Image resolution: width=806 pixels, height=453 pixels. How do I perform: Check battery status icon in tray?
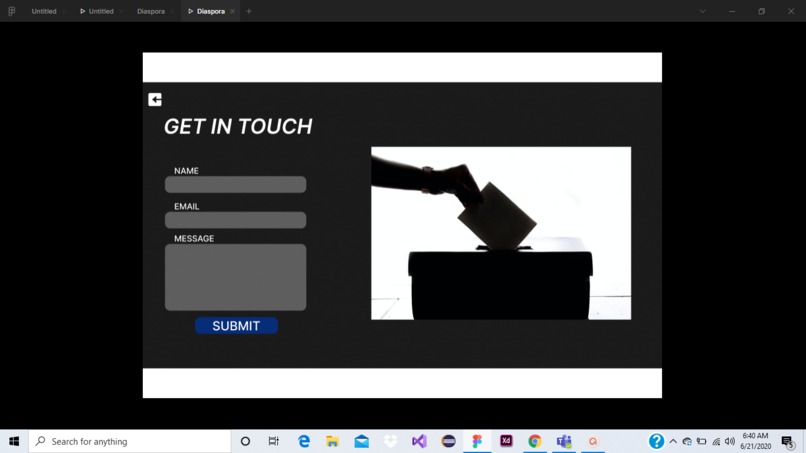[x=701, y=441]
